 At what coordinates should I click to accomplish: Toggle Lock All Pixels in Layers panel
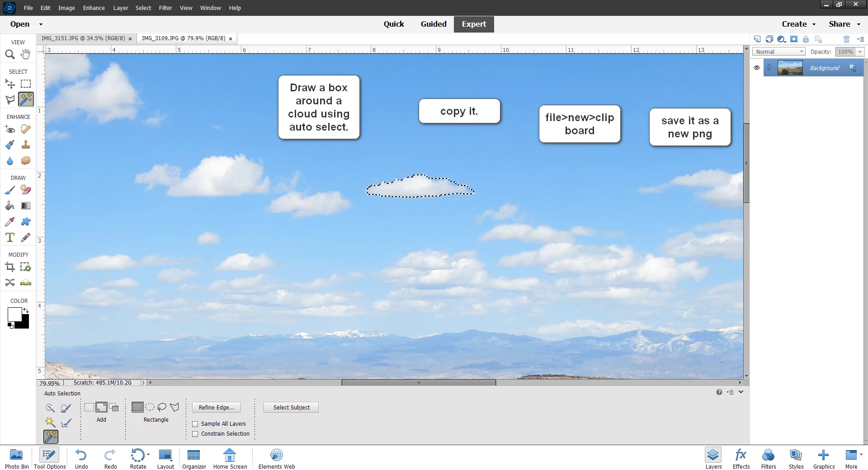coord(806,39)
